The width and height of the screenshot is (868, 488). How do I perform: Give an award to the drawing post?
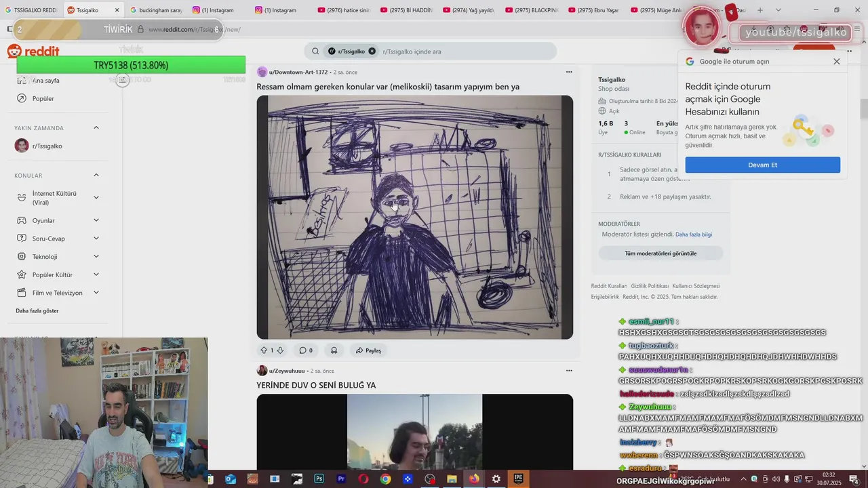click(334, 350)
